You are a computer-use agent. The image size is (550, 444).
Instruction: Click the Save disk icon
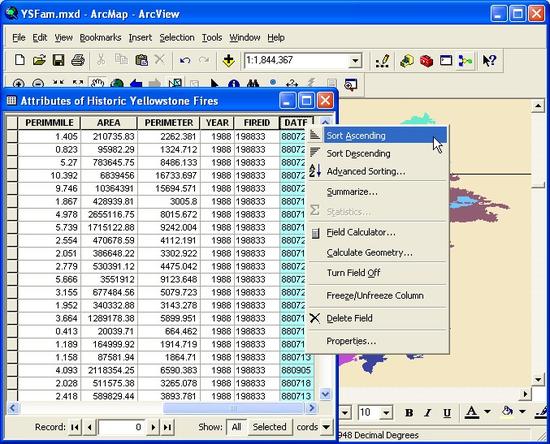pos(58,60)
